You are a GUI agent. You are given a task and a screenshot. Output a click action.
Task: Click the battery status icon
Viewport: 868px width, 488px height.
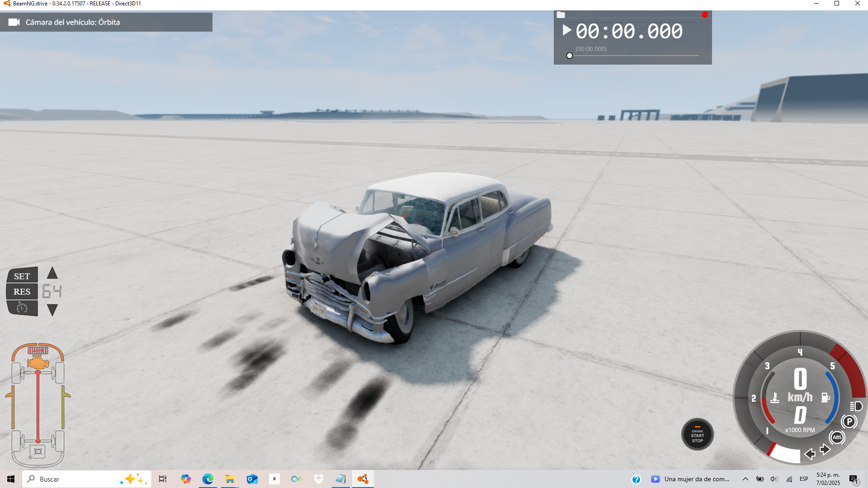pyautogui.click(x=760, y=479)
